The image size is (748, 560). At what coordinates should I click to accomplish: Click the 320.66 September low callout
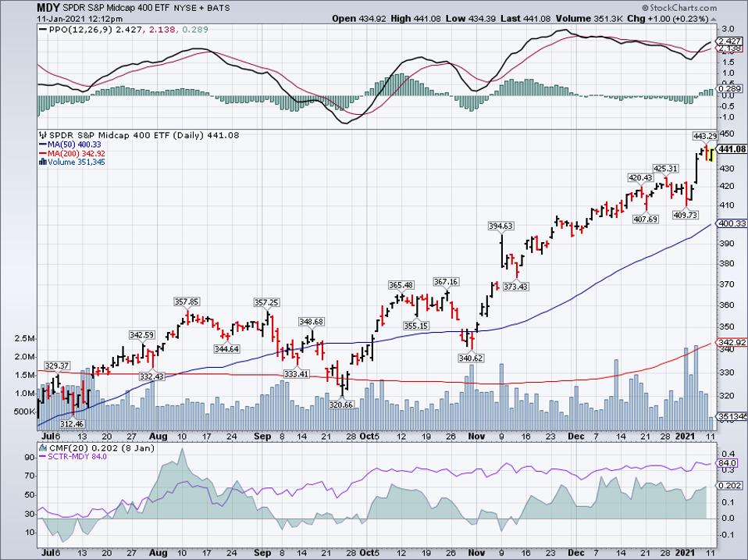click(x=341, y=405)
